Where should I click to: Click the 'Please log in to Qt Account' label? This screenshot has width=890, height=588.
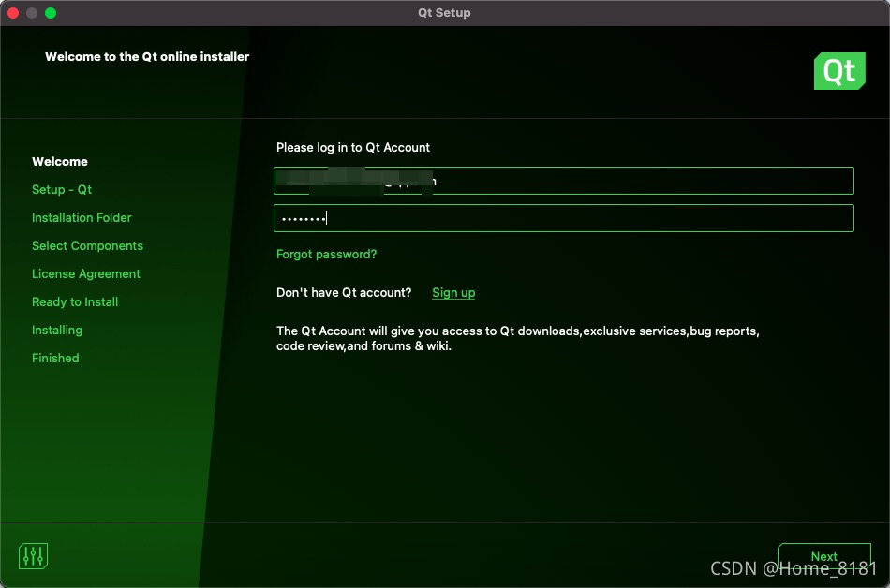(x=353, y=147)
